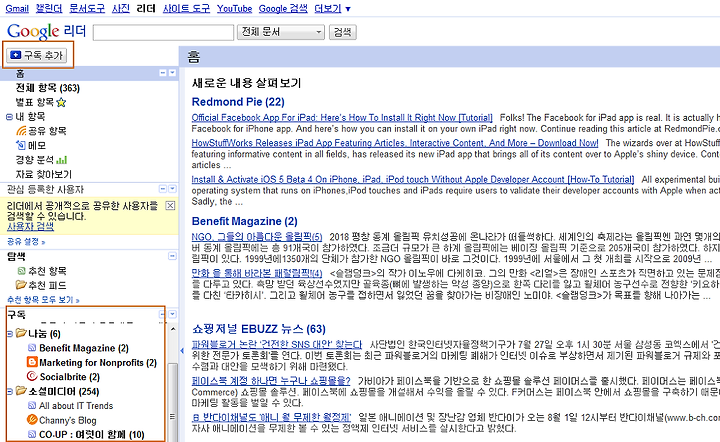Open the Install & Activate iOS 5 Beta 4 article
This screenshot has width=720, height=442.
pyautogui.click(x=413, y=179)
